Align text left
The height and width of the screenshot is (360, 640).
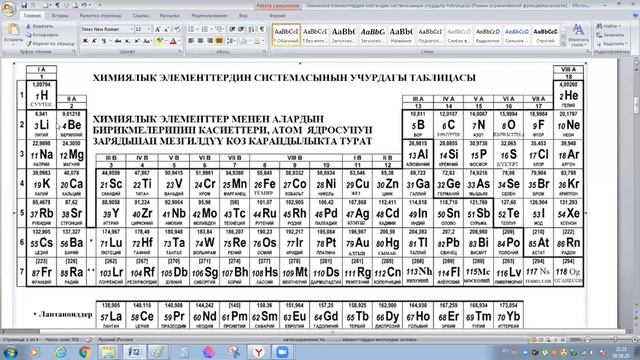click(x=191, y=41)
